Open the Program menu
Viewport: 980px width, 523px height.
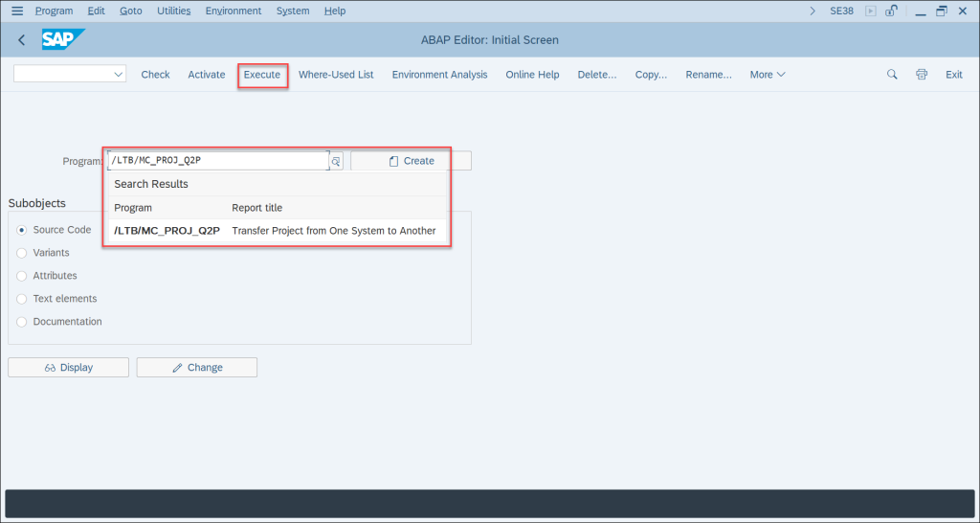[x=54, y=11]
